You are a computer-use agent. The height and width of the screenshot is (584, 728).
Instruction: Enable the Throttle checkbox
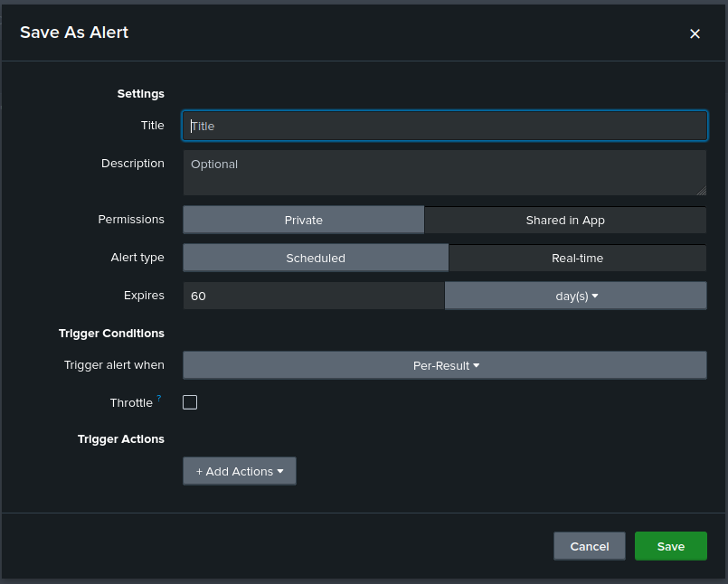click(190, 402)
